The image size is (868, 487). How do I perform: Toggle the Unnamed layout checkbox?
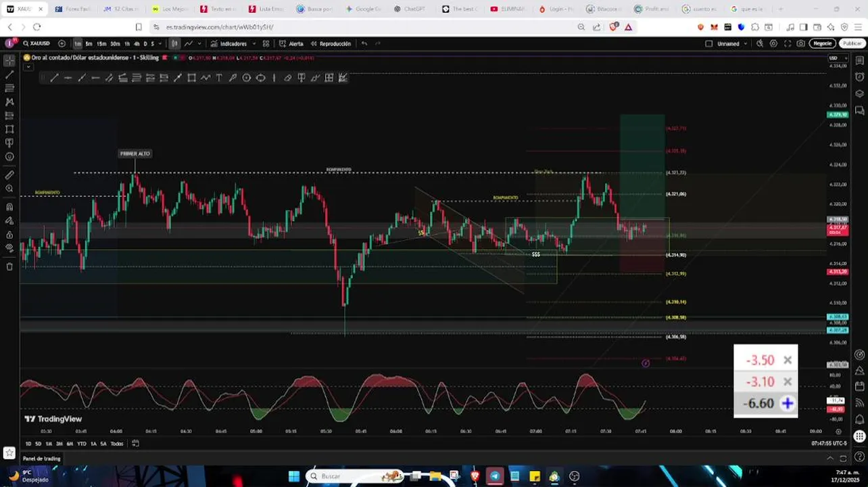(708, 43)
